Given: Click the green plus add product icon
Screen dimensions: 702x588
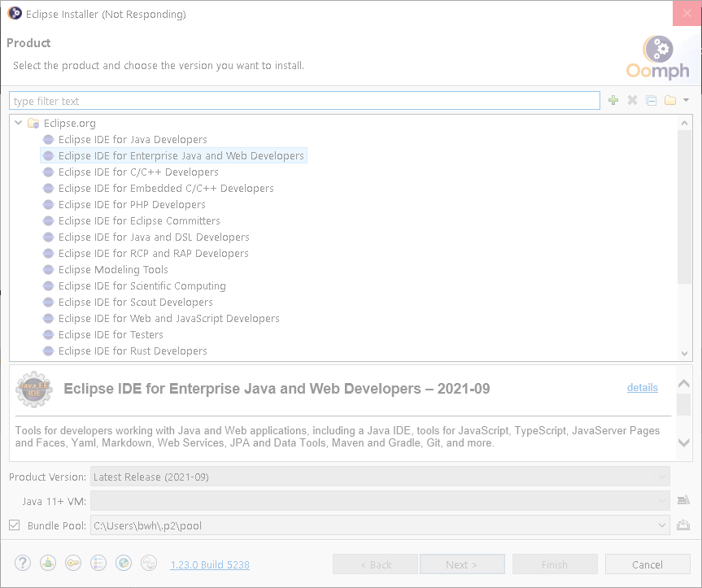Looking at the screenshot, I should (x=613, y=100).
